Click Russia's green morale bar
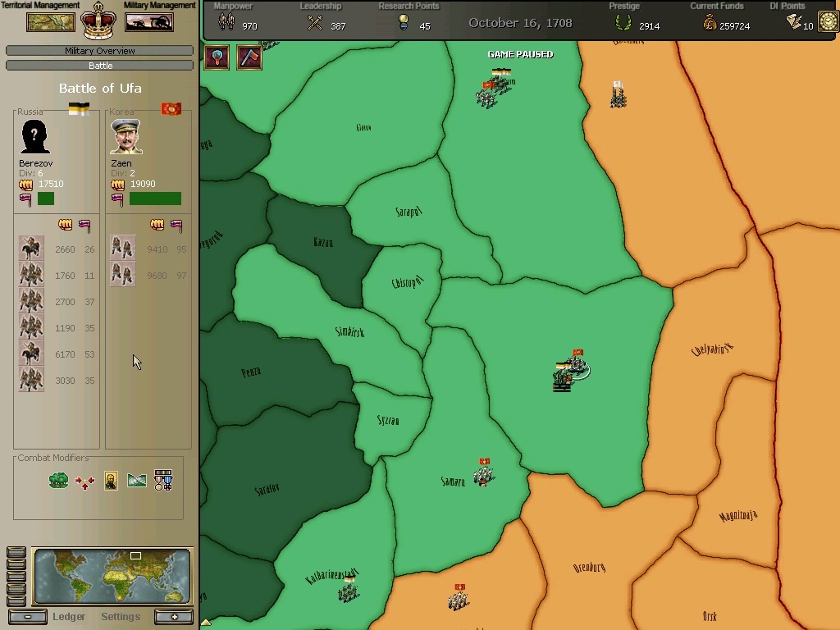The image size is (840, 630). [x=46, y=199]
